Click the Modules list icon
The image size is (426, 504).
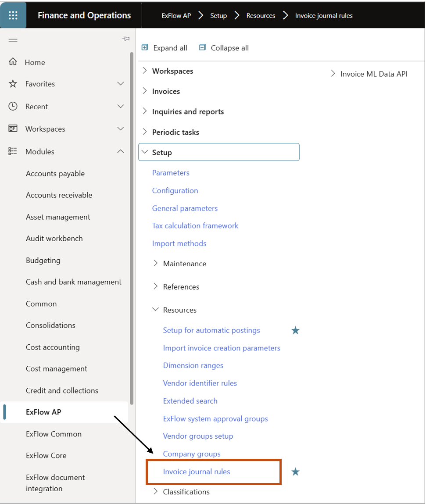[13, 151]
